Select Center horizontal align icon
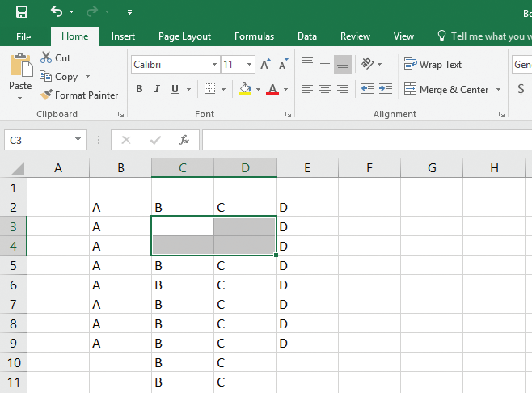Image resolution: width=532 pixels, height=393 pixels. point(325,89)
